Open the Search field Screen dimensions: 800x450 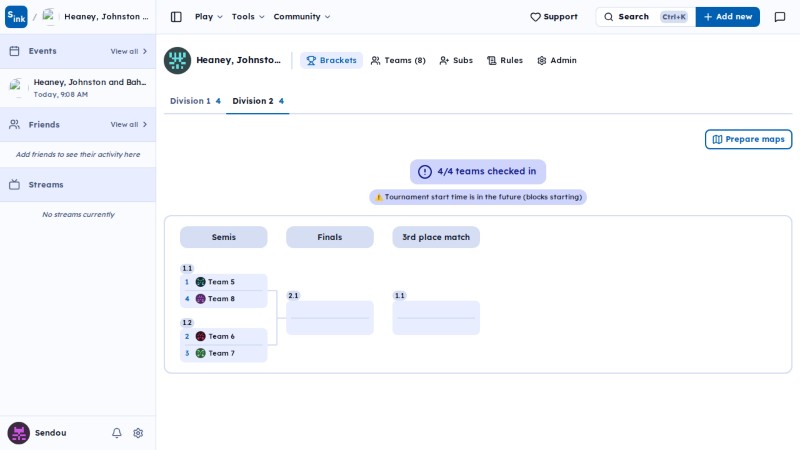pos(645,17)
